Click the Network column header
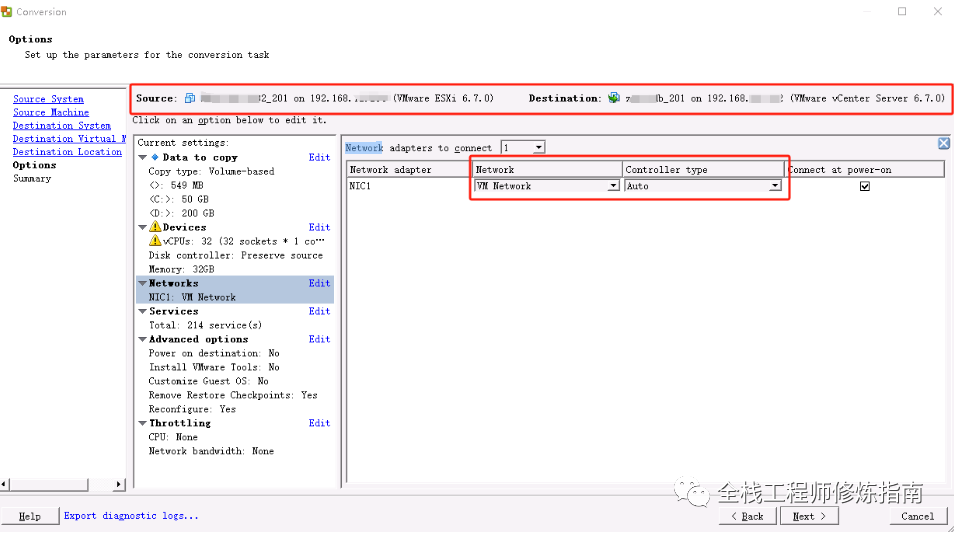954x534 pixels. coord(547,170)
